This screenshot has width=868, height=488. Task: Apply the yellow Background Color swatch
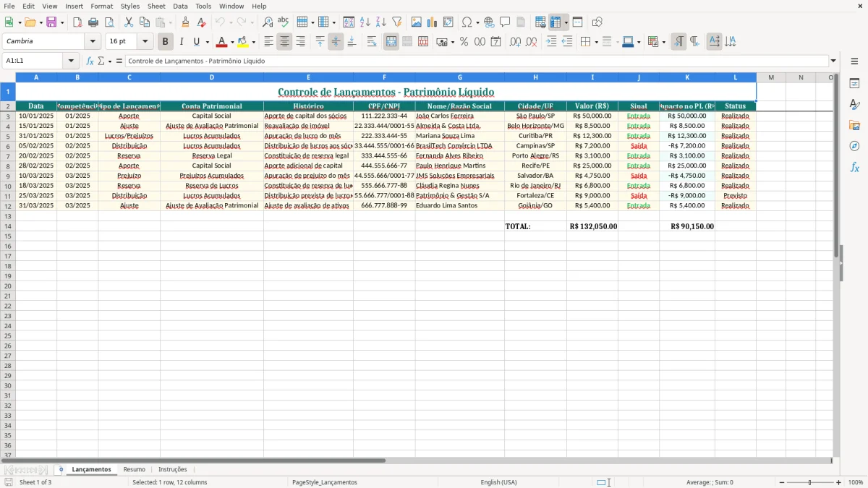(243, 42)
